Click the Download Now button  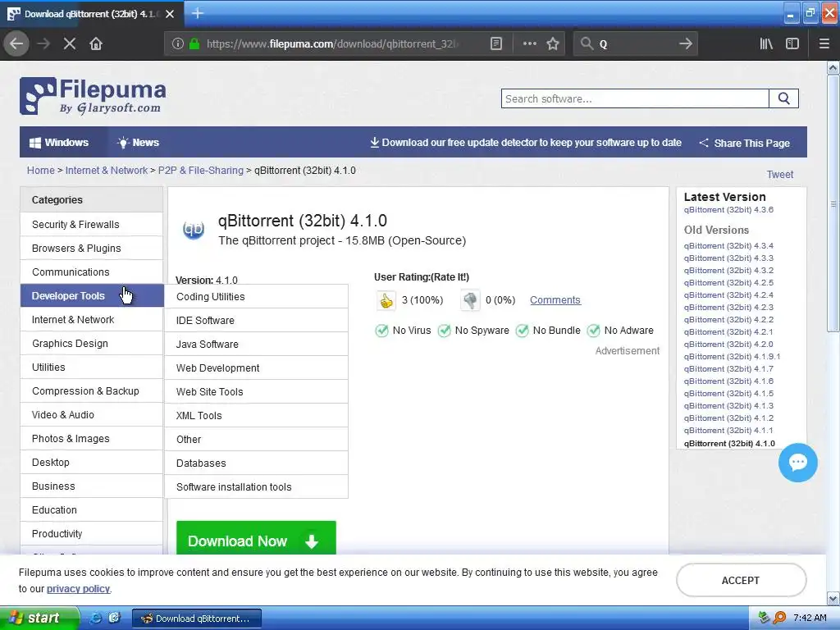point(256,538)
